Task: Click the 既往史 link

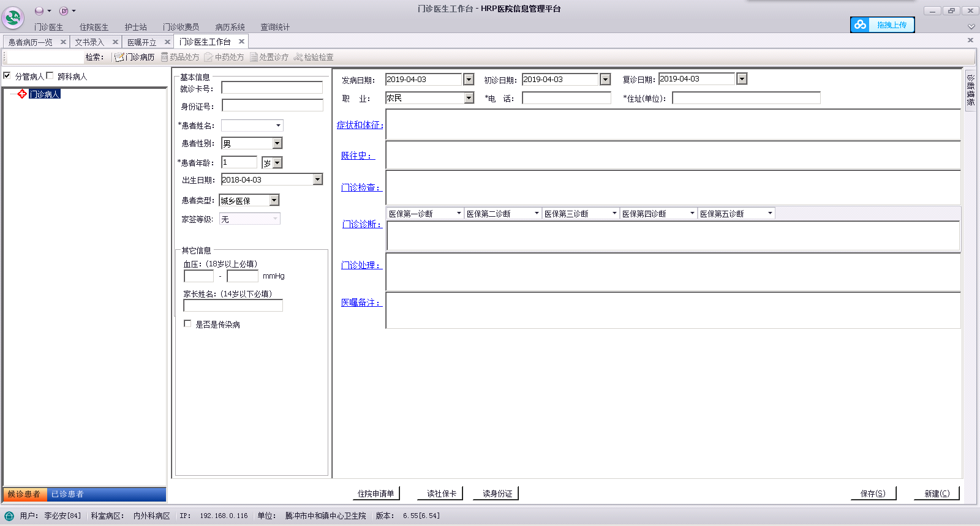Action: [x=358, y=156]
